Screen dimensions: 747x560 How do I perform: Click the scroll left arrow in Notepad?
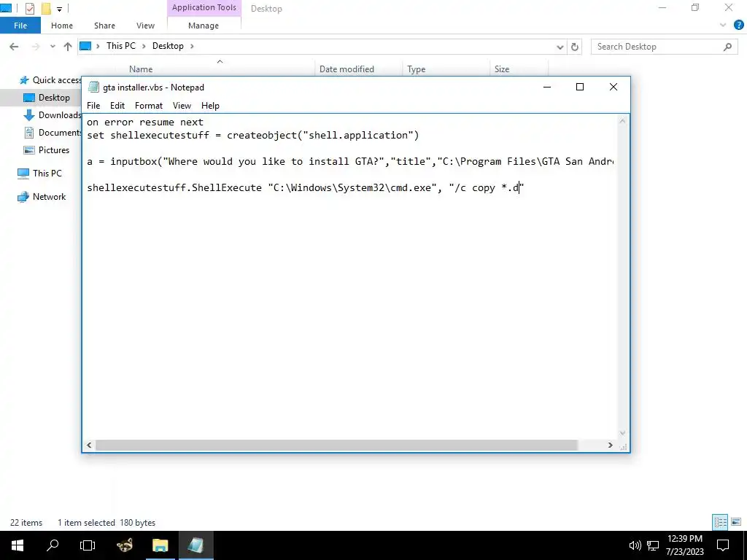point(89,446)
